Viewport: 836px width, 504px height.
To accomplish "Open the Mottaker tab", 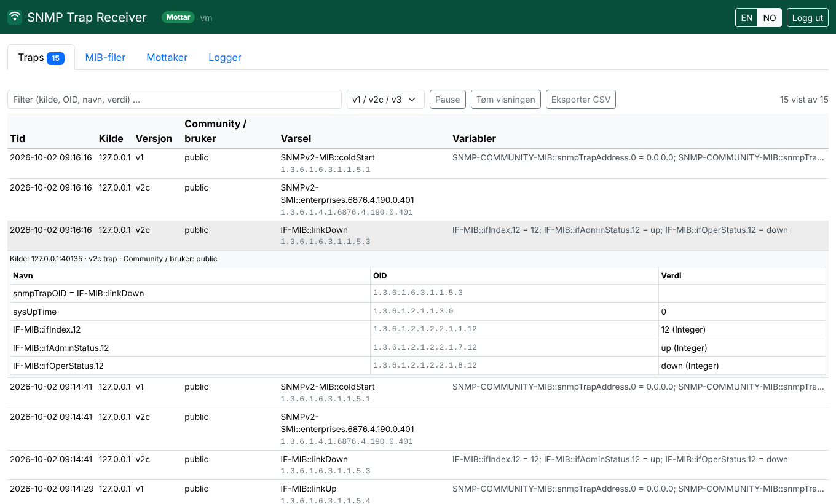I will (x=167, y=57).
